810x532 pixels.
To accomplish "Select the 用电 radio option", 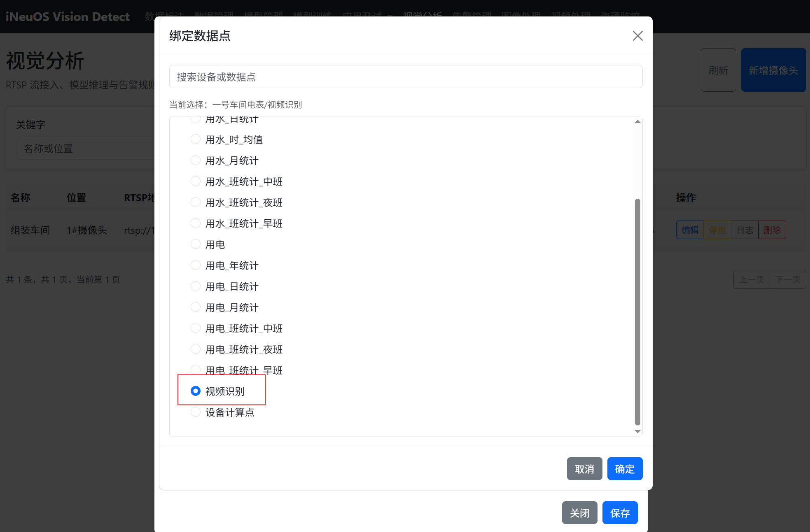I will [196, 244].
